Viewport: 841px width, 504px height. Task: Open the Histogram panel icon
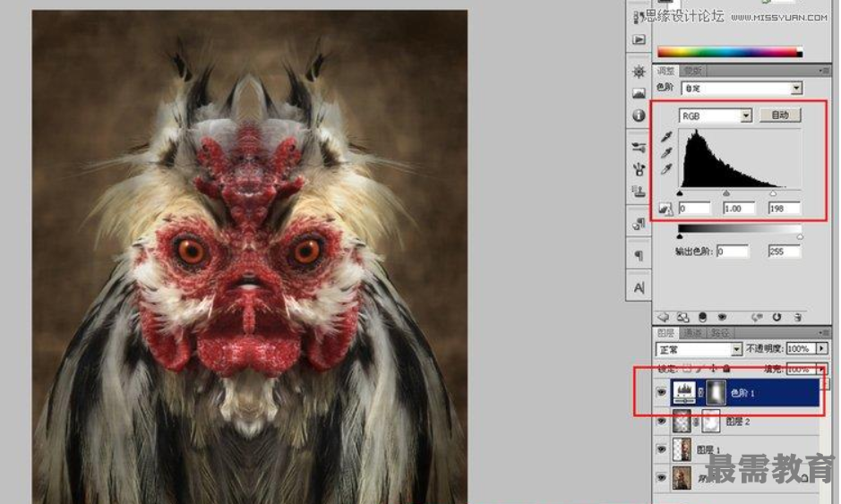639,93
